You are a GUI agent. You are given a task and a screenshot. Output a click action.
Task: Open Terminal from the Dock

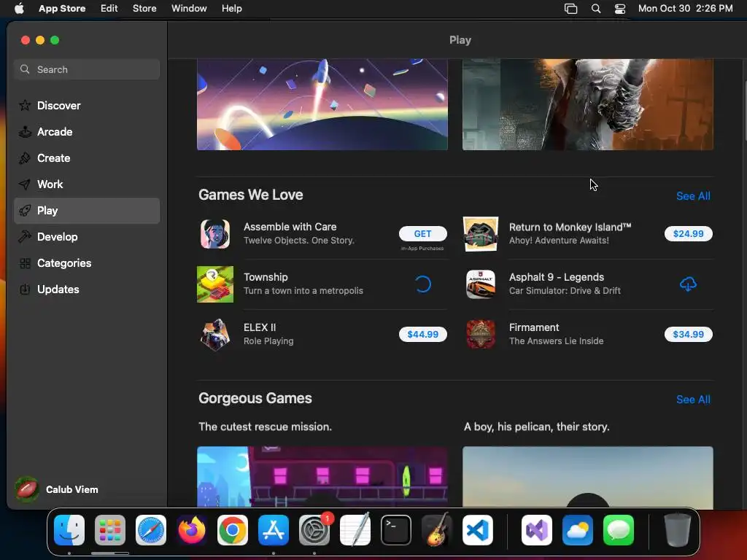[x=396, y=530]
